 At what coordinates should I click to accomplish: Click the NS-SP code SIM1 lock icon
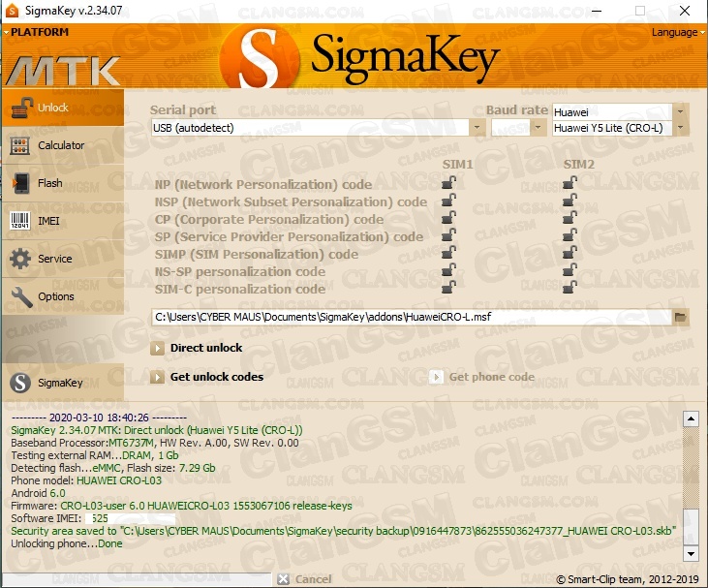pyautogui.click(x=448, y=269)
